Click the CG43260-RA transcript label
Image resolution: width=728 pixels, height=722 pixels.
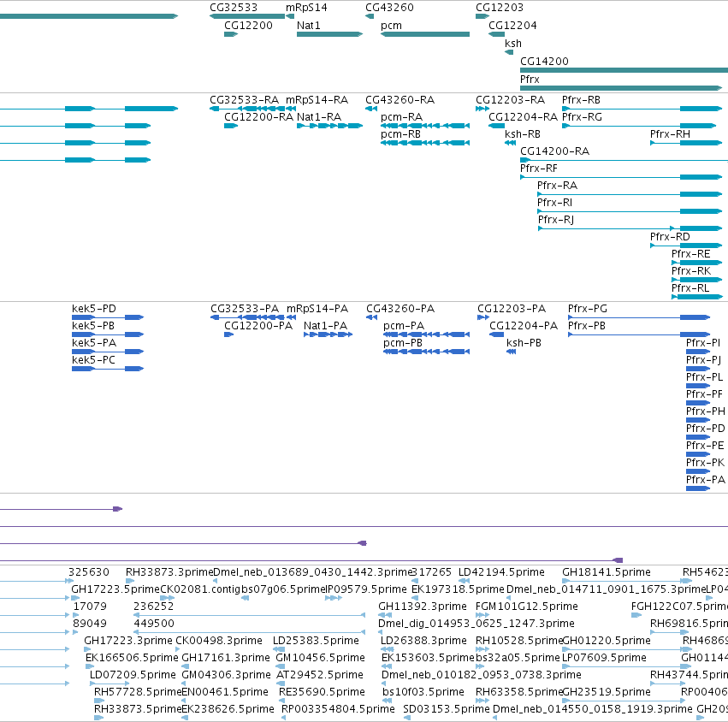(400, 100)
